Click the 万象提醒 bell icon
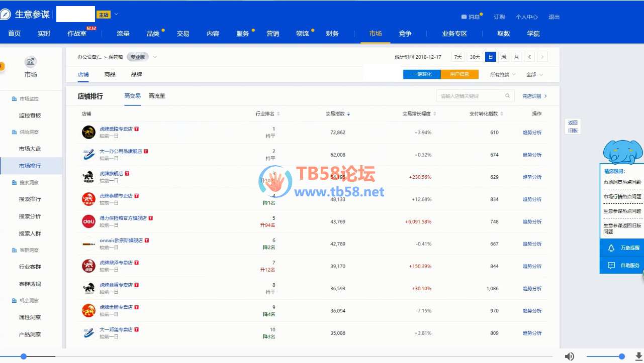Image resolution: width=644 pixels, height=363 pixels. coord(611,248)
